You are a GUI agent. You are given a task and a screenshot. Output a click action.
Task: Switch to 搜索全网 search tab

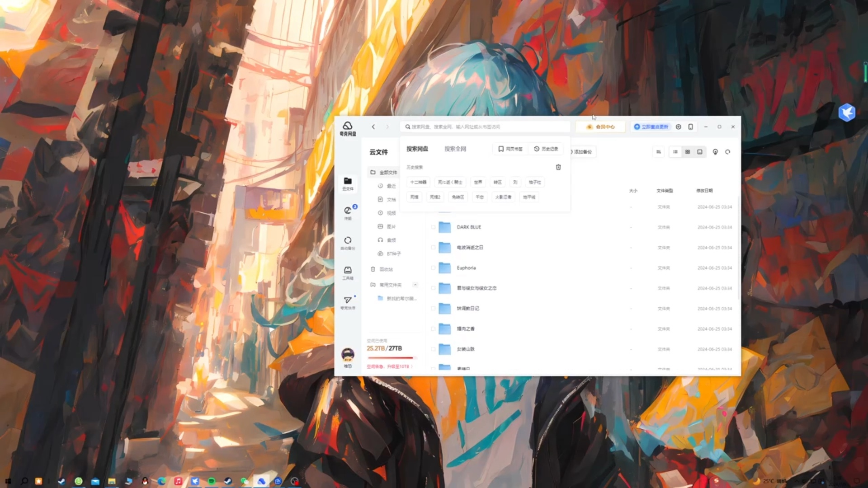(455, 149)
